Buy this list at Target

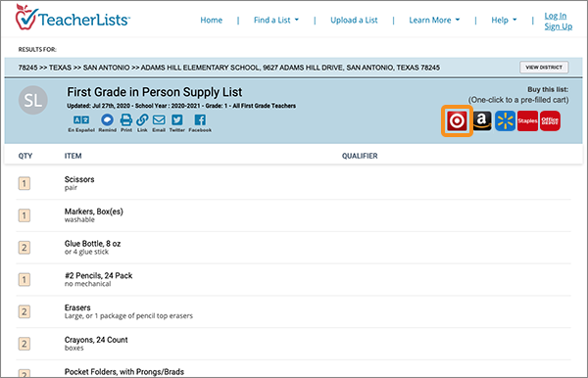(x=457, y=121)
